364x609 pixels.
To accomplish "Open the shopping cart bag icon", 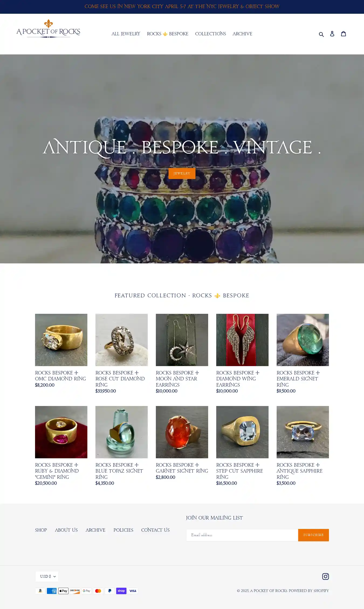I will click(344, 33).
